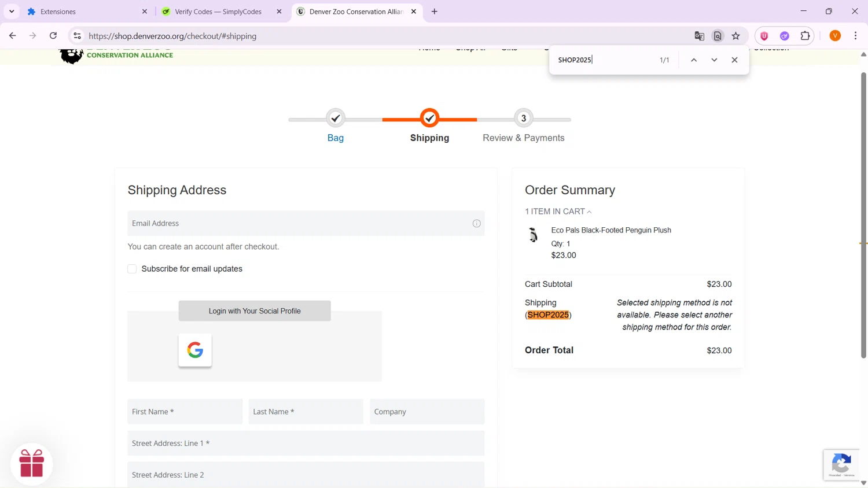
Task: Click the email info tooltip icon
Action: click(476, 224)
